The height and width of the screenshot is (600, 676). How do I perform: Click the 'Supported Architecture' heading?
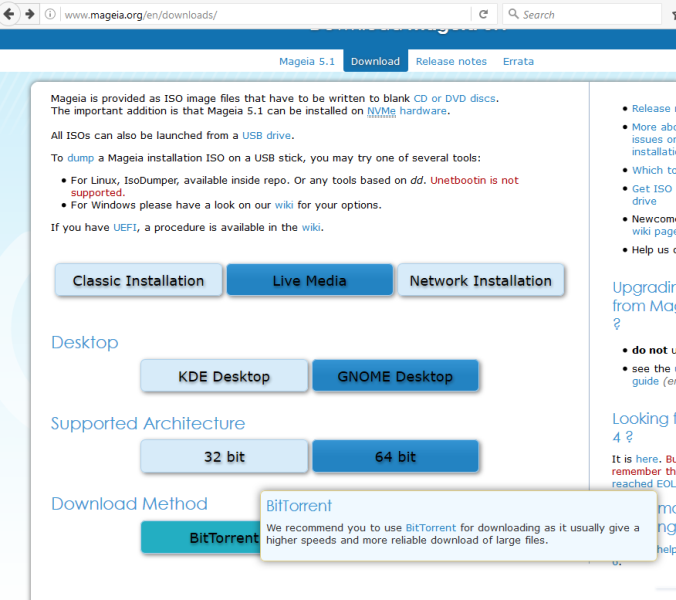click(148, 423)
